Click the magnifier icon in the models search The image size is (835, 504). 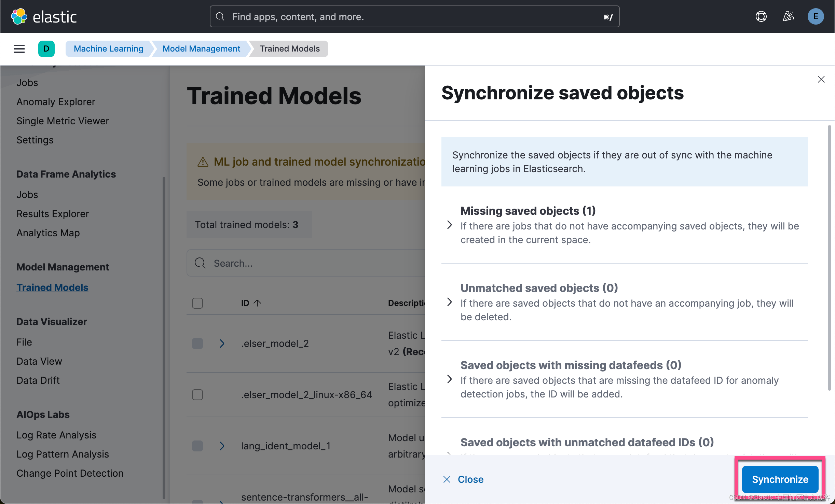[200, 263]
